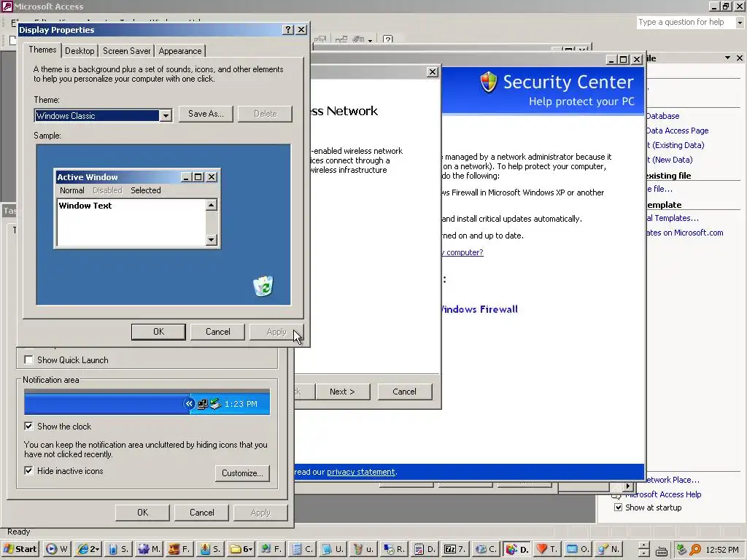Uncheck Show the clock
Screen dimensions: 747x560
tap(28, 426)
